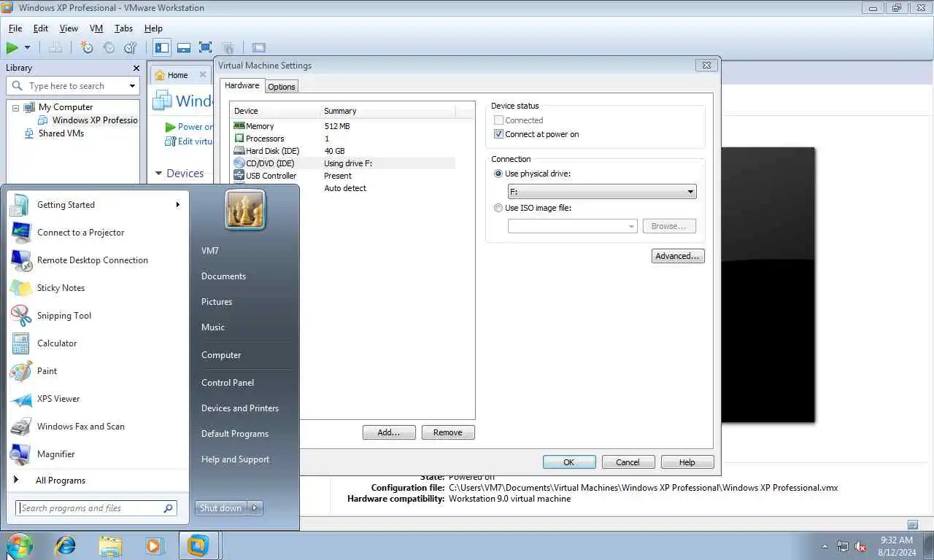Screen dimensions: 934x560
Task: Select the USB Controller device
Action: pyautogui.click(x=342, y=176)
